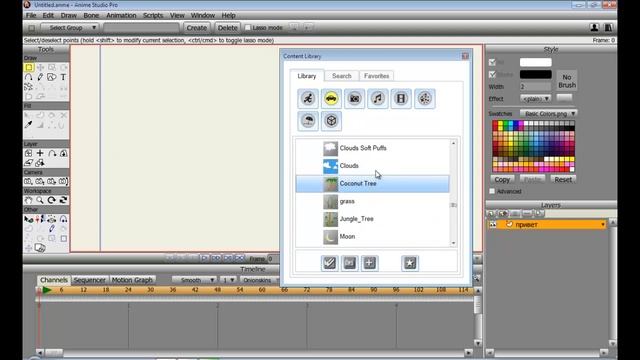
Task: Select the Clouds item in library list
Action: click(372, 166)
